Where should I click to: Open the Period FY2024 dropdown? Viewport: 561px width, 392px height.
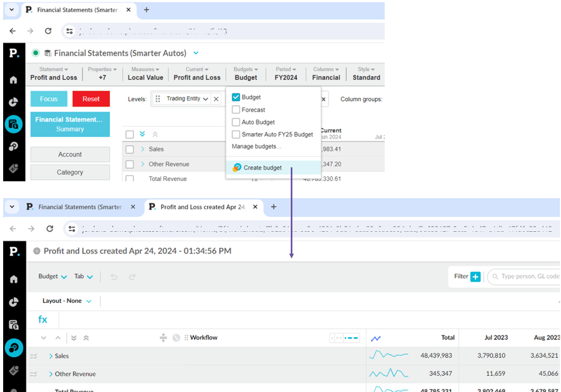tap(286, 74)
